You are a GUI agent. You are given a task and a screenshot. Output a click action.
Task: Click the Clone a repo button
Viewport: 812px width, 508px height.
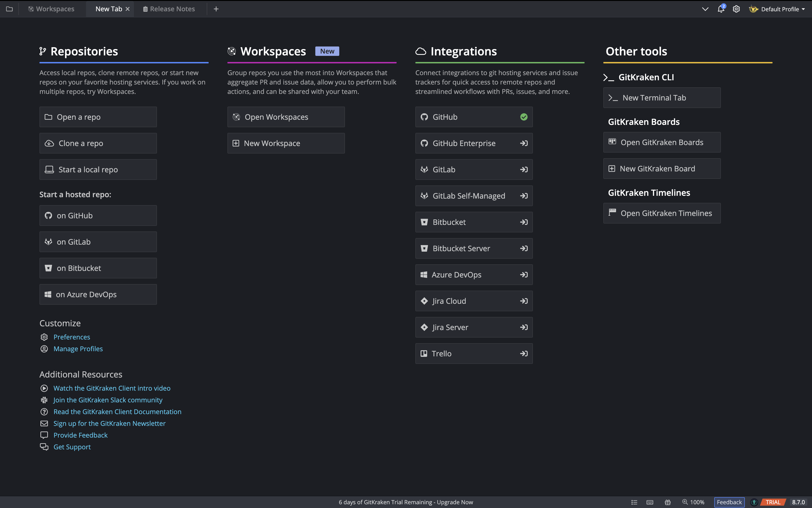[x=98, y=143]
